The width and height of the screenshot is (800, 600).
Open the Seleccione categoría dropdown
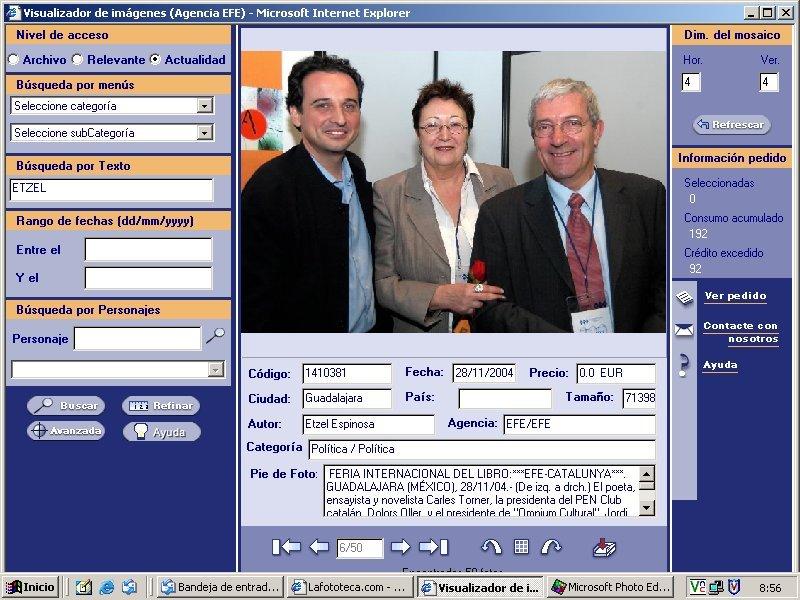click(x=205, y=106)
